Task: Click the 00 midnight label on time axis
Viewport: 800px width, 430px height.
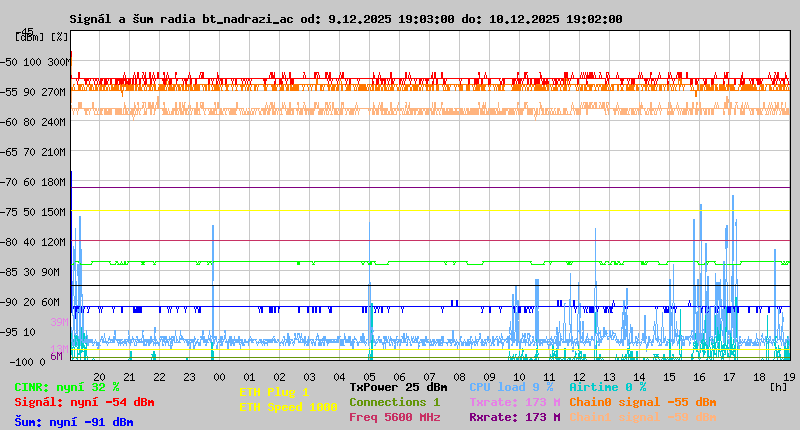Action: pyautogui.click(x=219, y=376)
